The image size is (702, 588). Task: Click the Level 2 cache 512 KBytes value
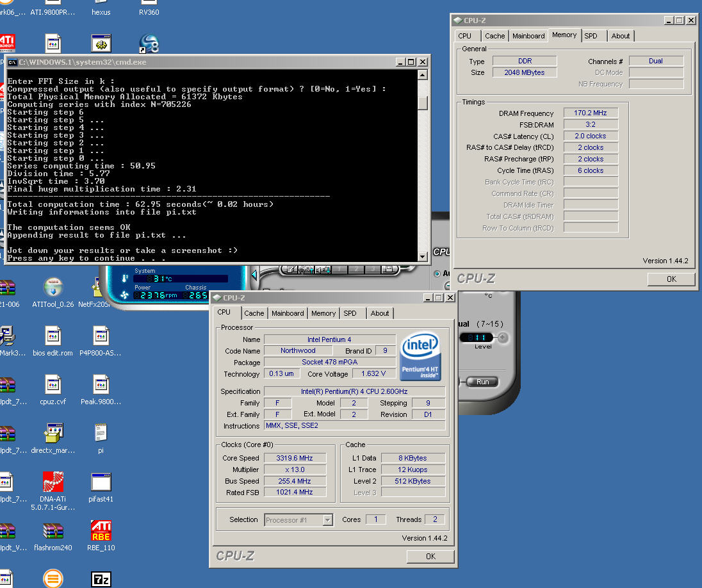point(412,481)
